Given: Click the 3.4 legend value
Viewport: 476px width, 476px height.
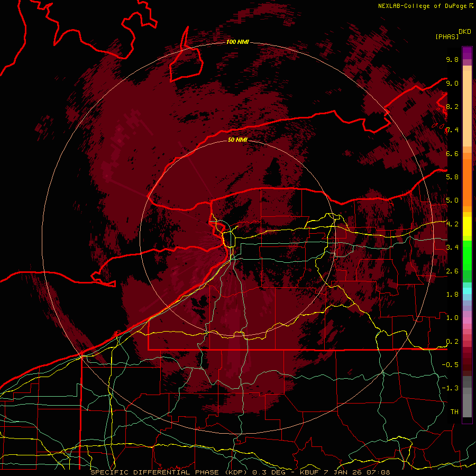Looking at the screenshot, I should pyautogui.click(x=452, y=248).
